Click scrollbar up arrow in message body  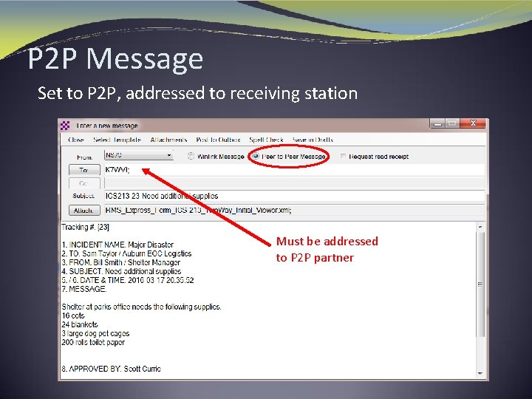point(480,227)
